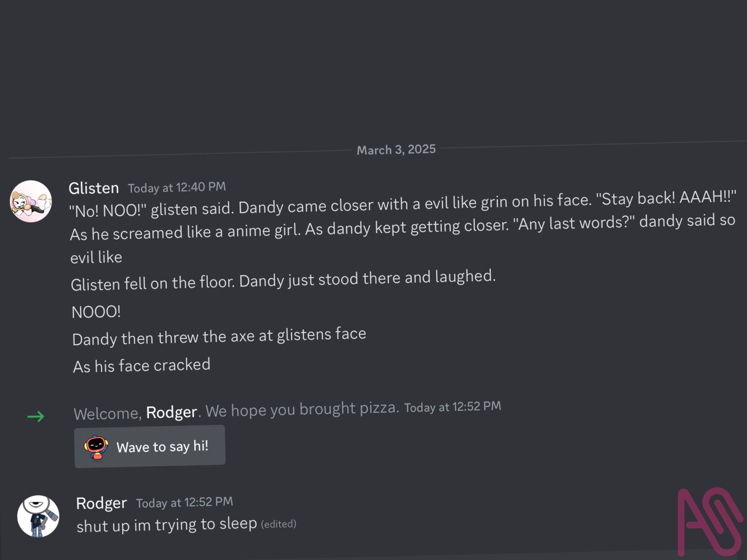747x560 pixels.
Task: Click the robot sticker in Wave button
Action: 96,448
